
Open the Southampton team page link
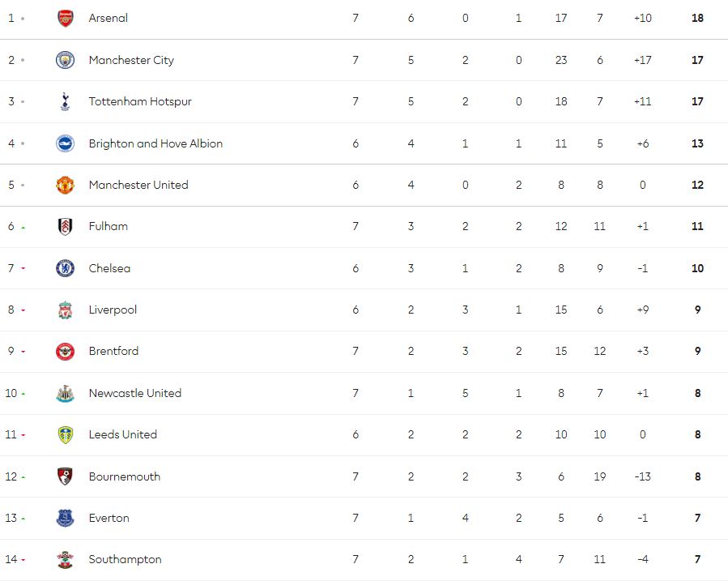coord(125,560)
